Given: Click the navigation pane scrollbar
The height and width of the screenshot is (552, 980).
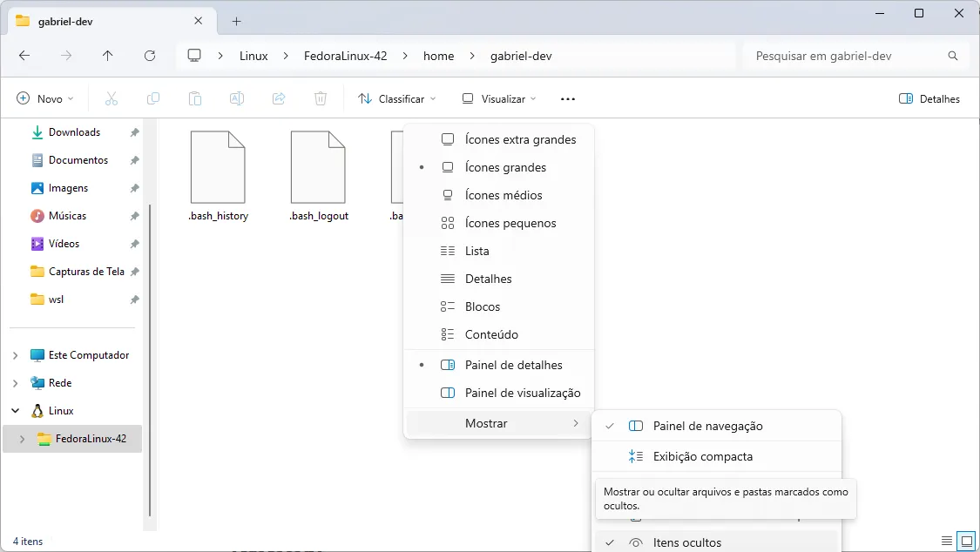Looking at the screenshot, I should tap(151, 360).
